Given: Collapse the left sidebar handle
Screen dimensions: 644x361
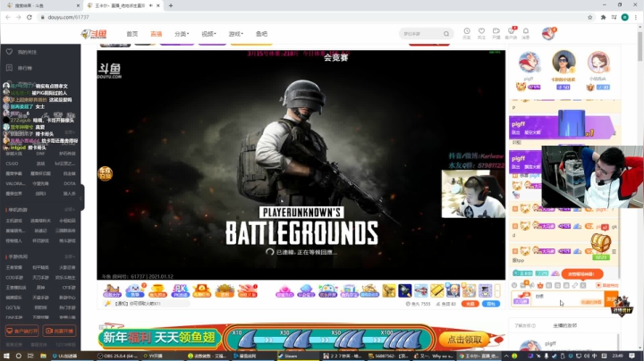Looking at the screenshot, I should coord(82,197).
